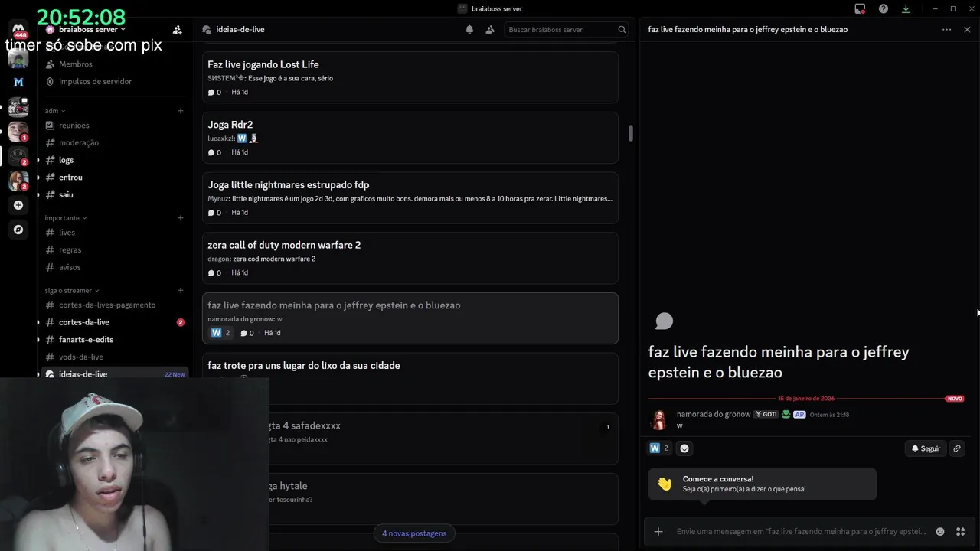Collapse the importante category
The width and height of the screenshot is (980, 551).
(65, 218)
